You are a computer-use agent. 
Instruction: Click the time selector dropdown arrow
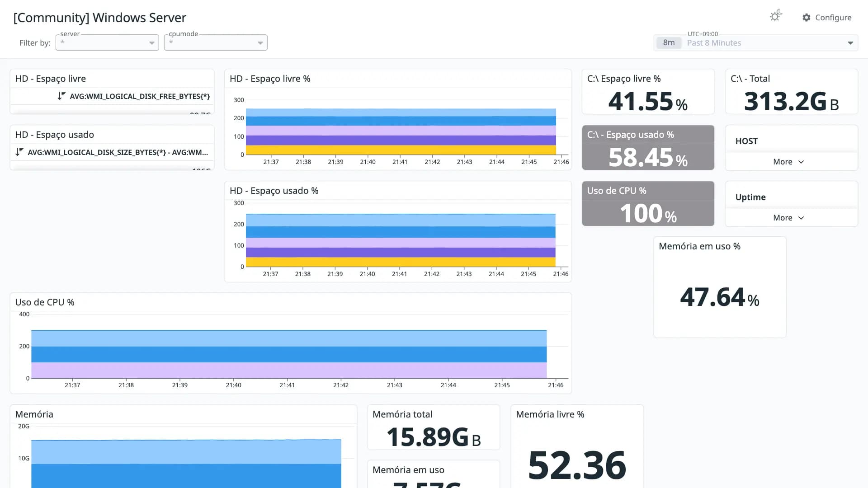click(x=850, y=43)
